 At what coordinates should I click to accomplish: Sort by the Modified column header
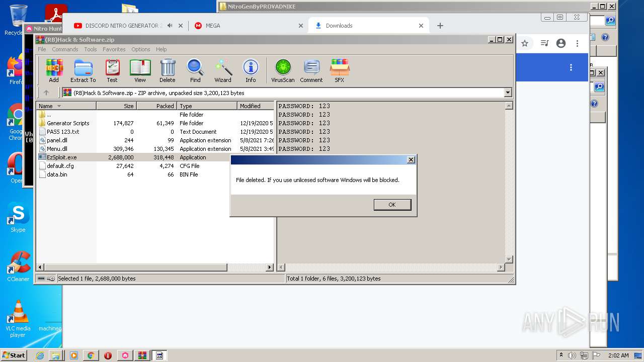click(x=256, y=106)
